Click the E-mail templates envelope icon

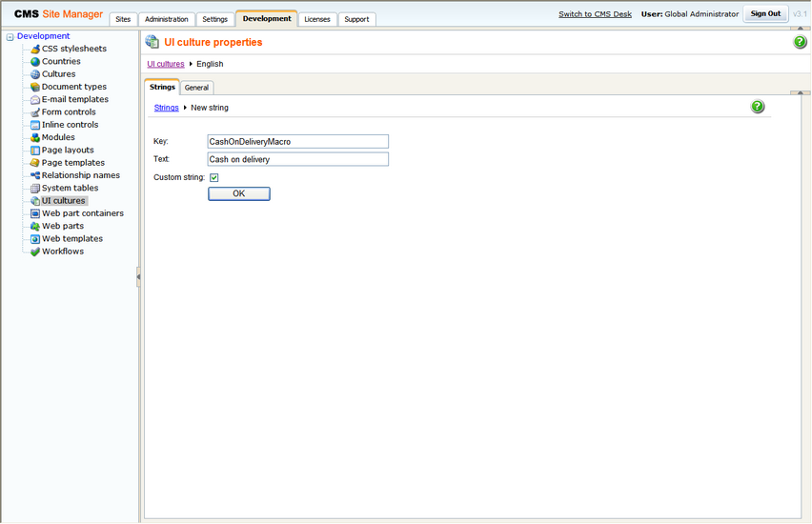[35, 99]
